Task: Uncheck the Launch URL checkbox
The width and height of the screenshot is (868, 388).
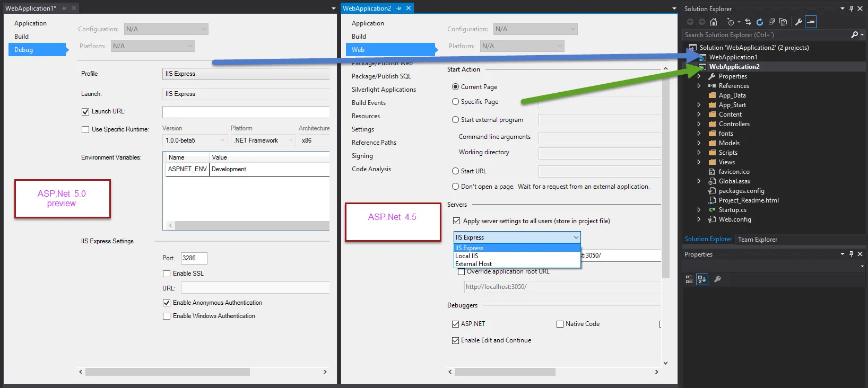Action: (85, 112)
